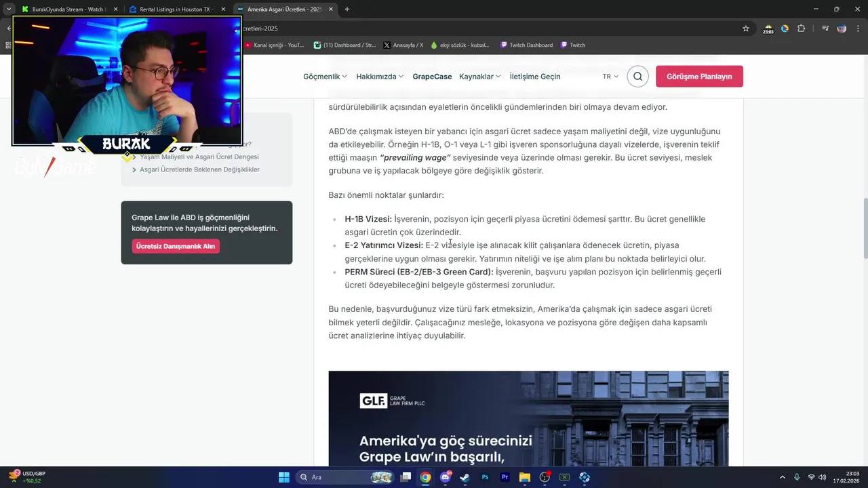Show hidden system tray icons
This screenshot has height=488, width=868.
click(782, 477)
